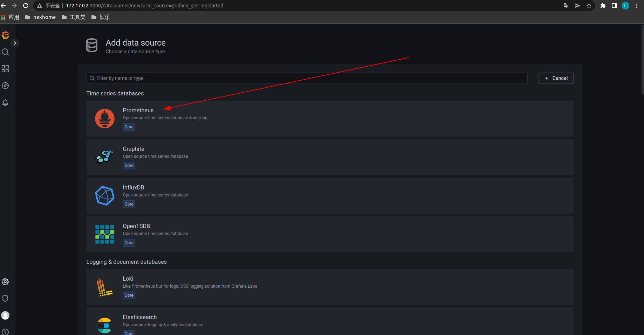The width and height of the screenshot is (644, 335).
Task: Click the OpenTSDB logo icon
Action: (105, 234)
